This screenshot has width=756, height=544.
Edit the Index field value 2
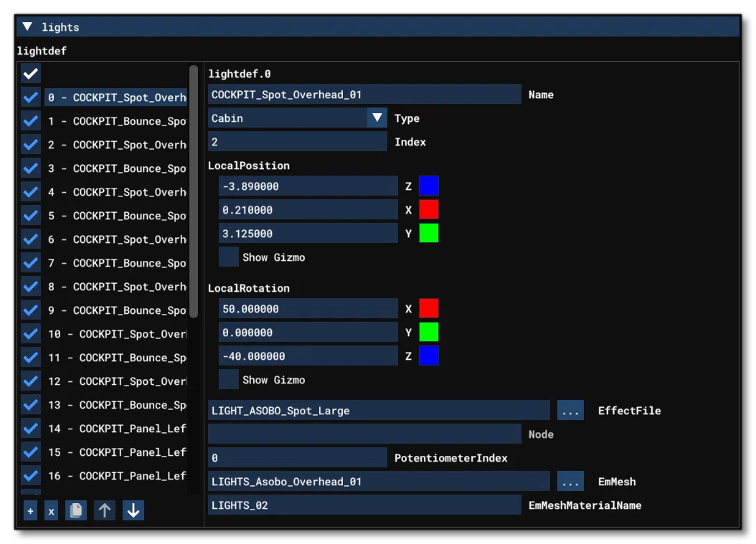(297, 142)
